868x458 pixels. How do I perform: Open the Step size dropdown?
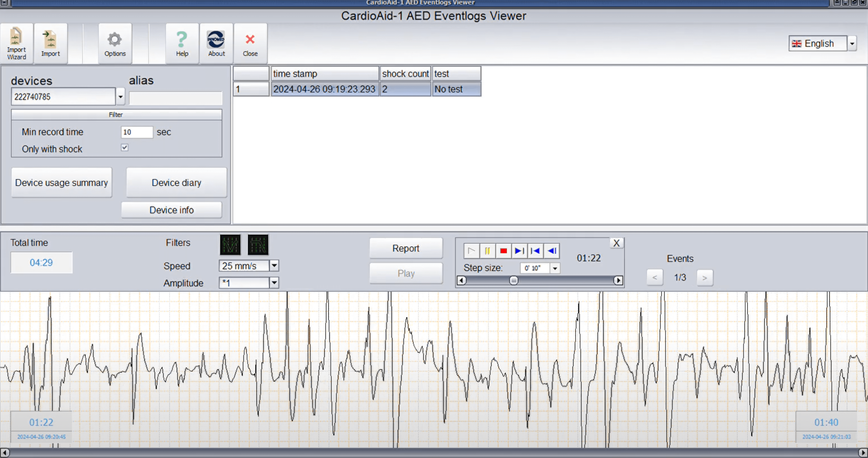coord(555,269)
